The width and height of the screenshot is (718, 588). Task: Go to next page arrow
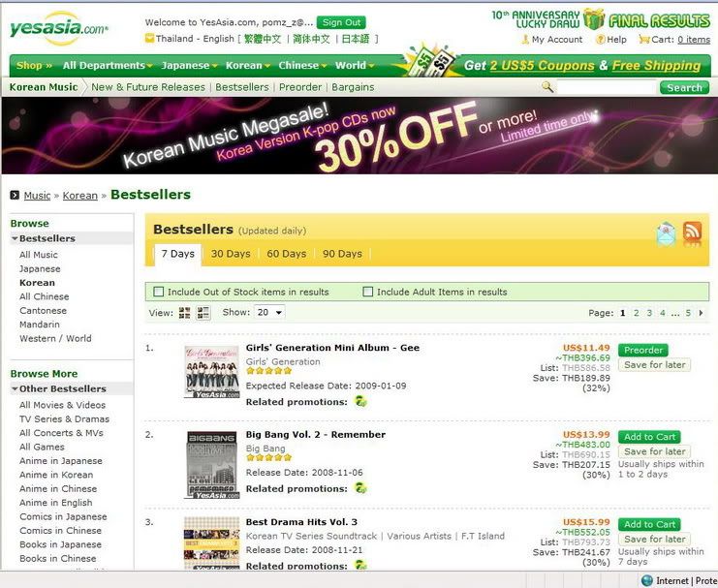pyautogui.click(x=702, y=313)
